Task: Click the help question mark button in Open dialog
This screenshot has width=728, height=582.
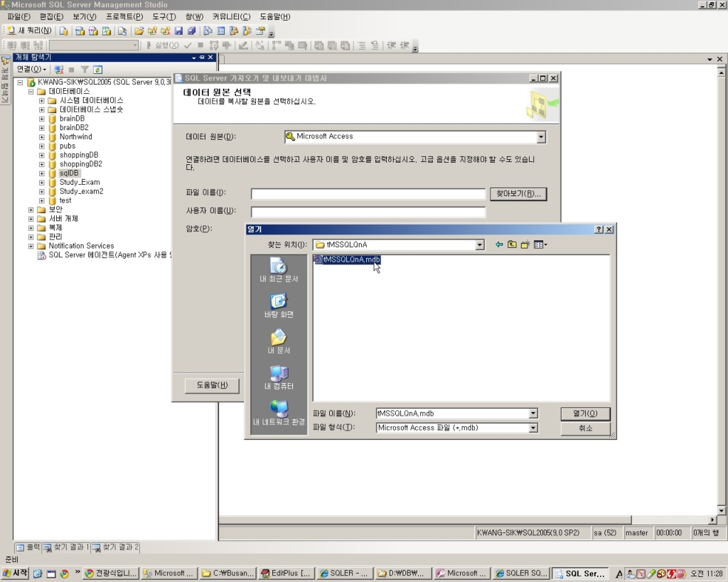Action: pos(599,230)
